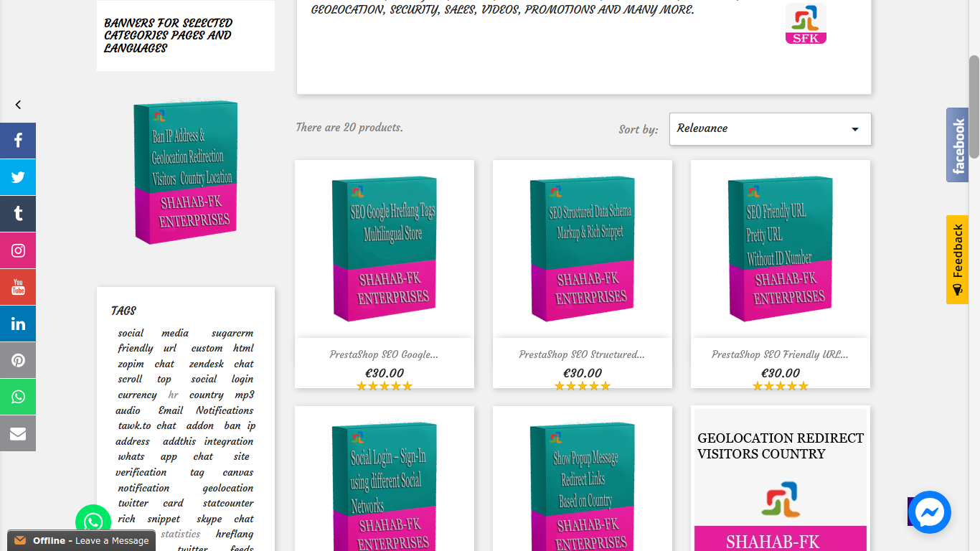980x551 pixels.
Task: Open Messenger chat bubble
Action: pos(930,512)
